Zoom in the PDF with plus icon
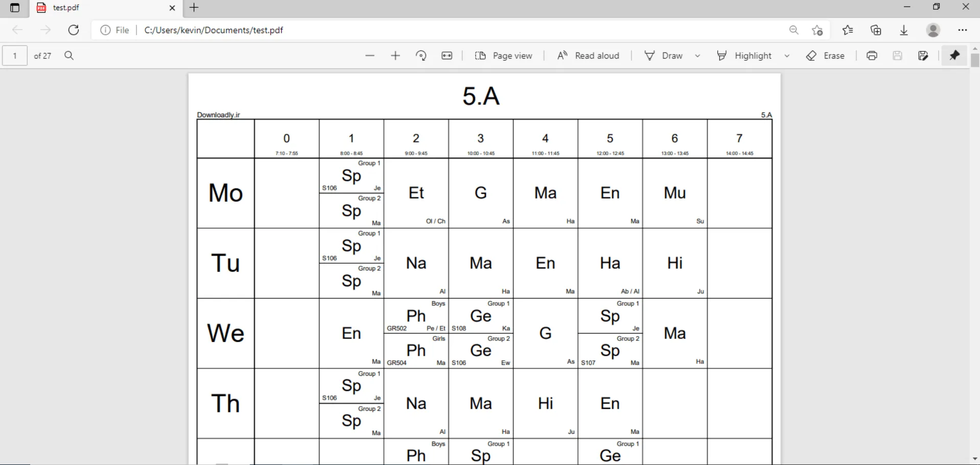The image size is (980, 465). 395,56
